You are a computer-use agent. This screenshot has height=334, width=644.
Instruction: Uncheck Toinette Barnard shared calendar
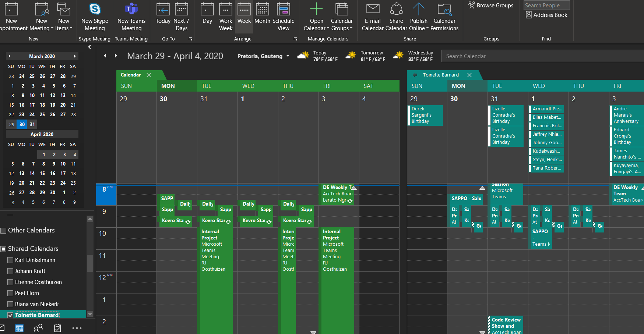click(x=10, y=315)
